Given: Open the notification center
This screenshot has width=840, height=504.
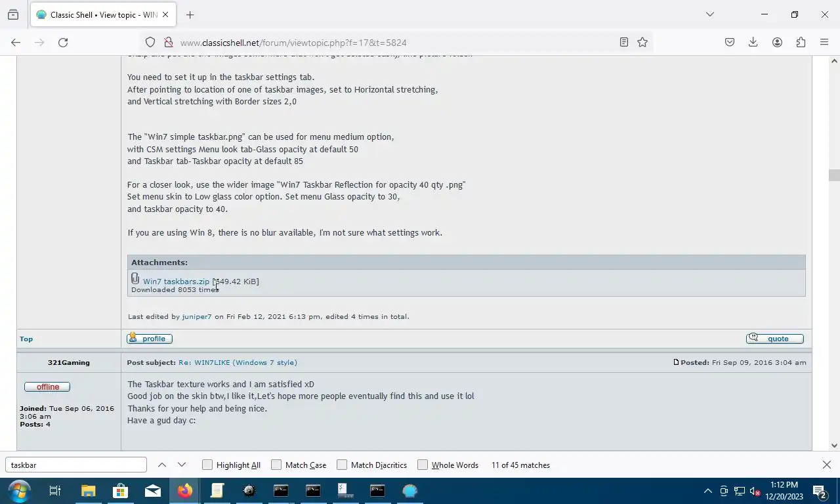Looking at the screenshot, I should [x=820, y=491].
